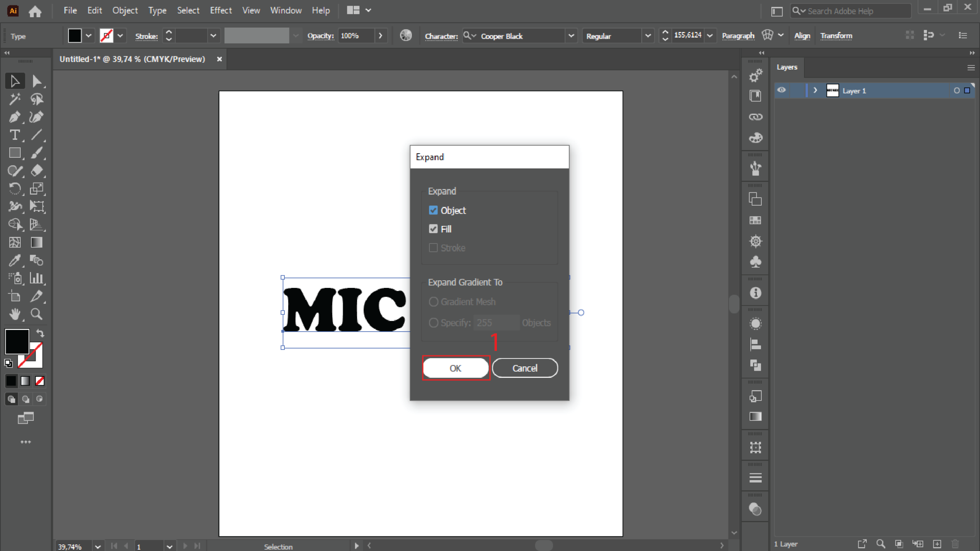This screenshot has width=980, height=551.
Task: Select the Pen tool
Action: coord(15,117)
